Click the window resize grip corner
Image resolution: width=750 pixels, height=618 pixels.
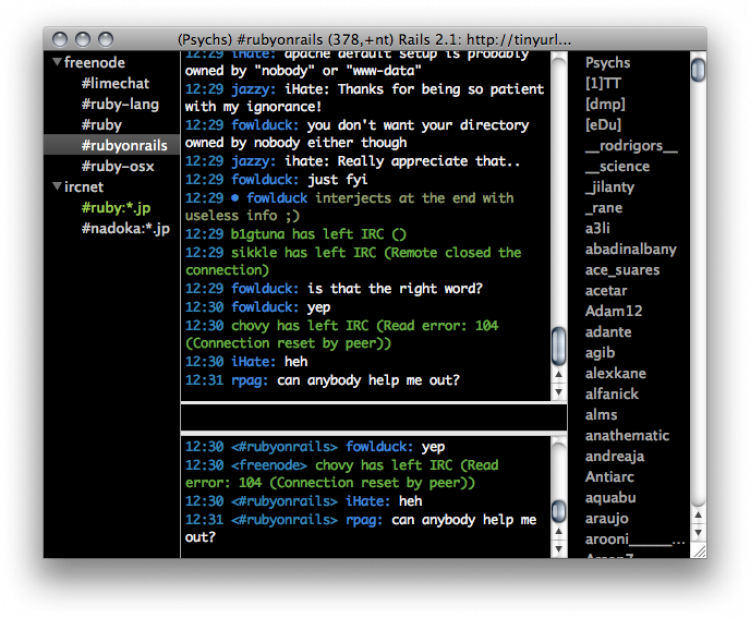pos(700,552)
